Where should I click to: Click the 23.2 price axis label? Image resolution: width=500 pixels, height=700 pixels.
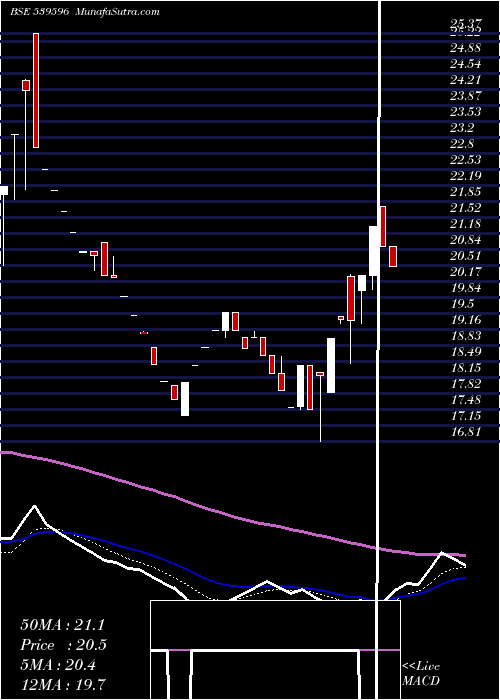462,128
